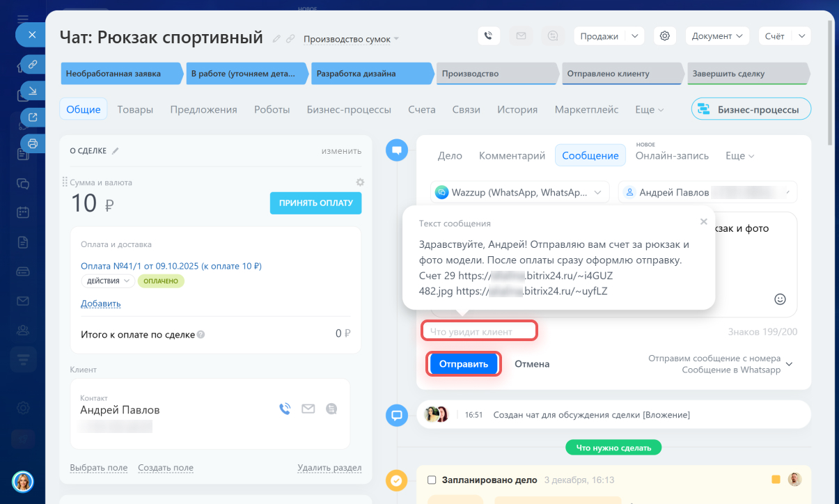Select the Комментарий tab
The image size is (839, 504).
(x=512, y=156)
